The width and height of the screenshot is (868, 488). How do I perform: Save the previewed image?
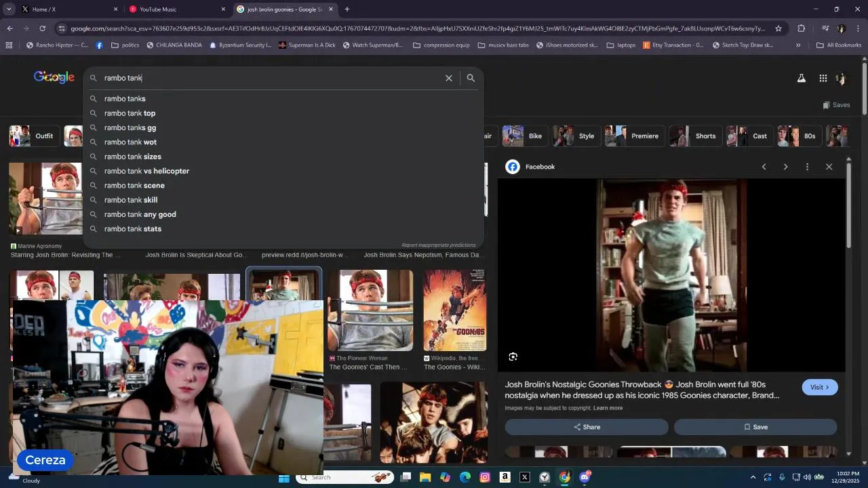[755, 427]
